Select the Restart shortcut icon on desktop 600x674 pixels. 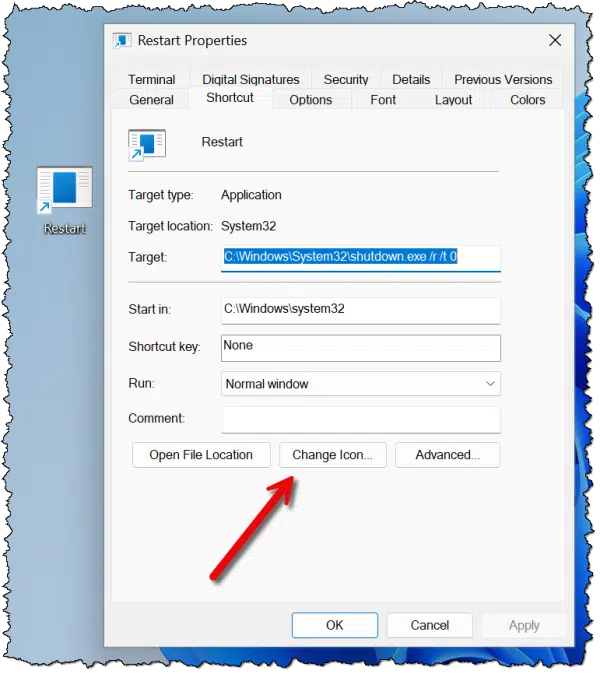(64, 190)
